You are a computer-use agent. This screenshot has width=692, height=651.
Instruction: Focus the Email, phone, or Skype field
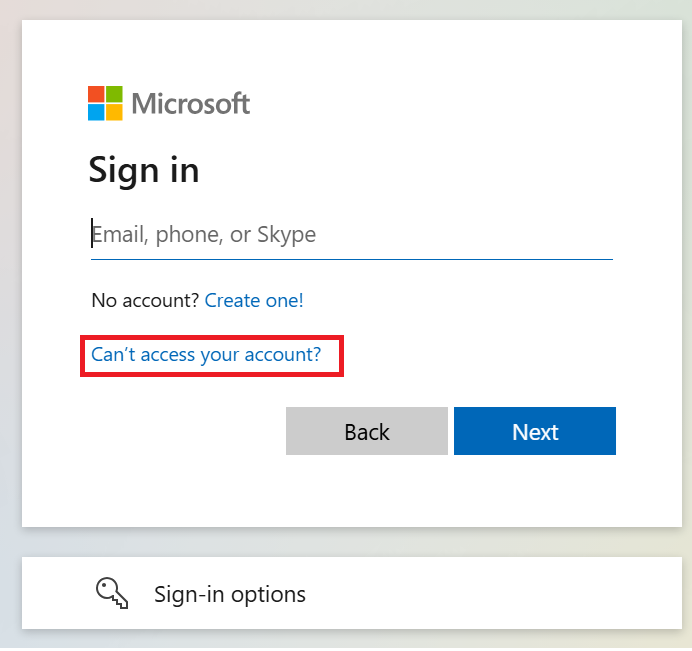(x=352, y=235)
